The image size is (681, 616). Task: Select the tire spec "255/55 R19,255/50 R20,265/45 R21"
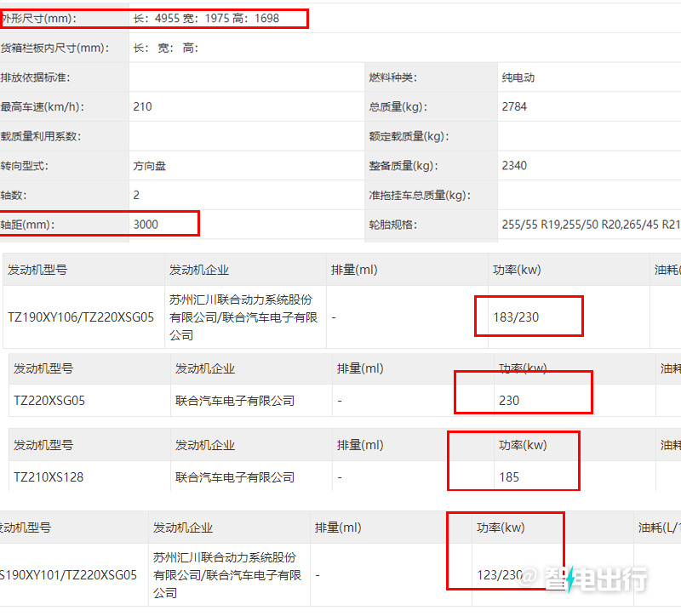[x=591, y=225]
